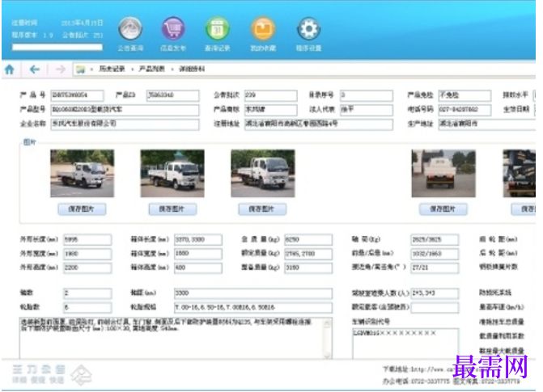Open second truck thumbnail under trees

pos(172,173)
